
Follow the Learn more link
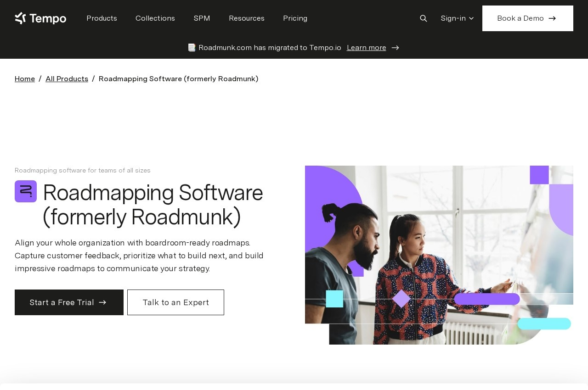click(367, 48)
